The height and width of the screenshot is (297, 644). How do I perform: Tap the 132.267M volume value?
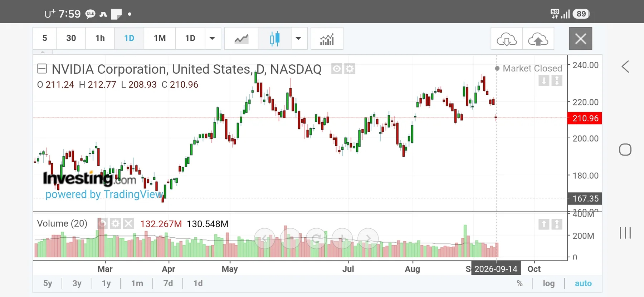click(161, 224)
